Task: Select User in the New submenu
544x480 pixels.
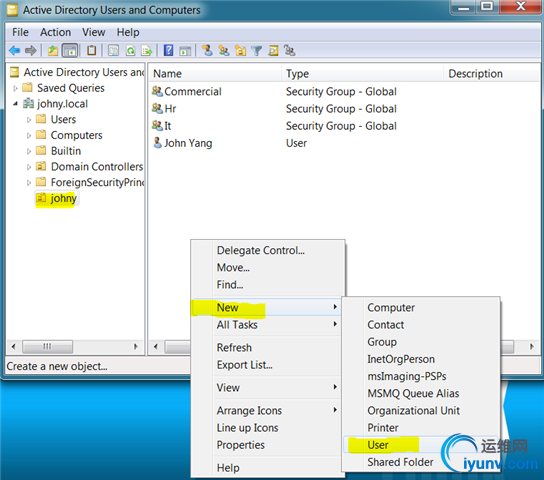Action: point(421,445)
